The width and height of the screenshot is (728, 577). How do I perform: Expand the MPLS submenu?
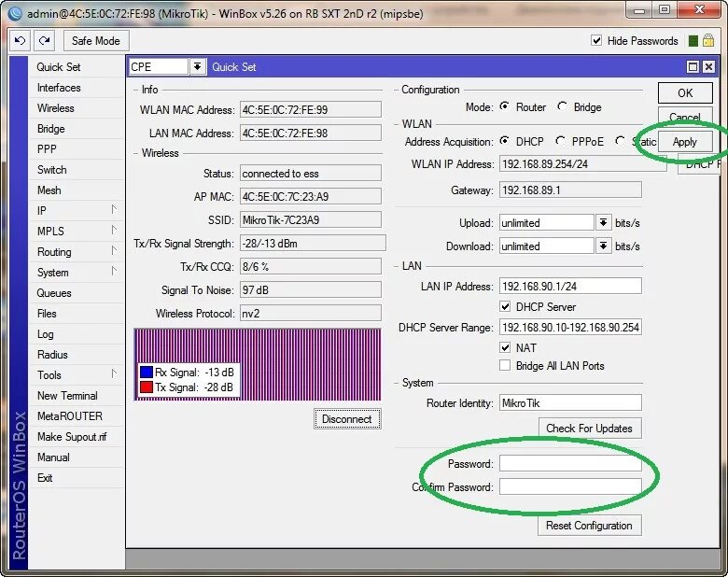[114, 231]
